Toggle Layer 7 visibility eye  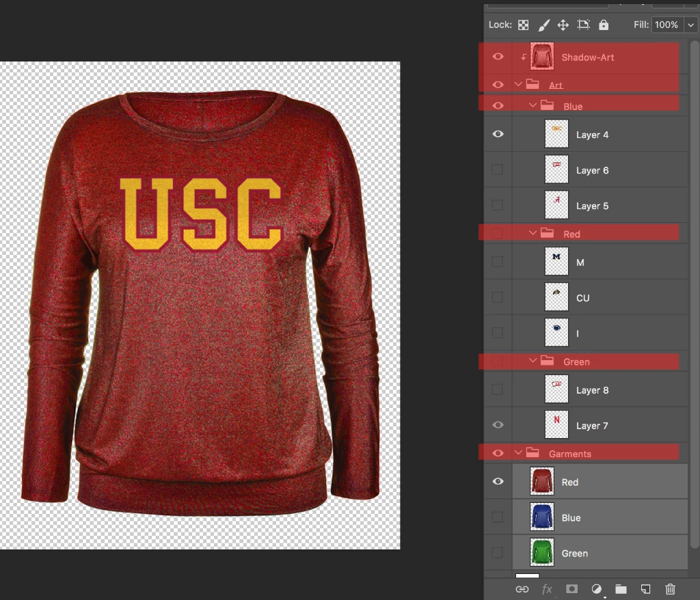click(498, 425)
